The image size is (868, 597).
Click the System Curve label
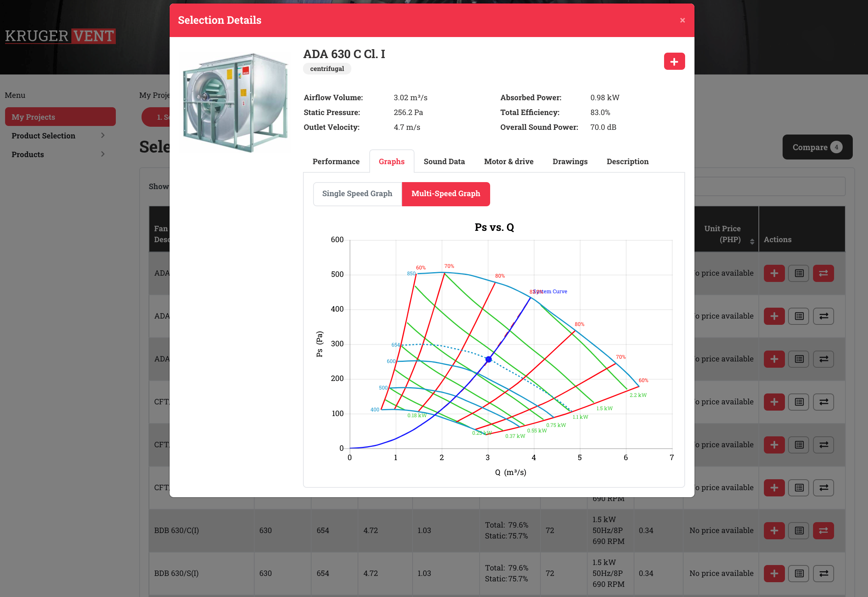click(x=550, y=291)
